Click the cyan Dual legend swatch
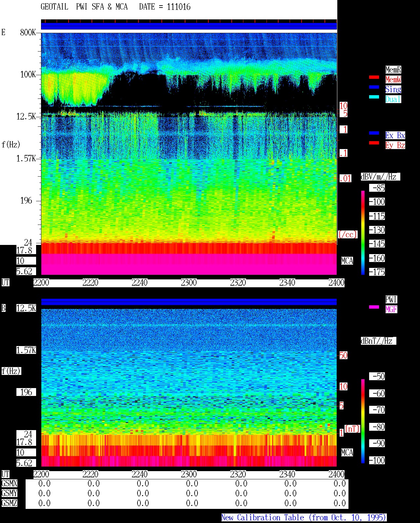The image size is (420, 523). [x=374, y=97]
